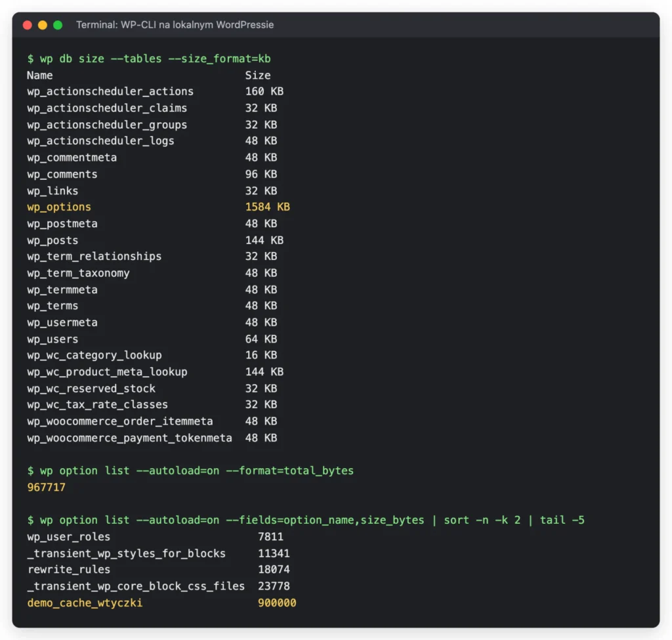Select the wp_woocommerce_payment_tokenmeta table name

pyautogui.click(x=129, y=438)
